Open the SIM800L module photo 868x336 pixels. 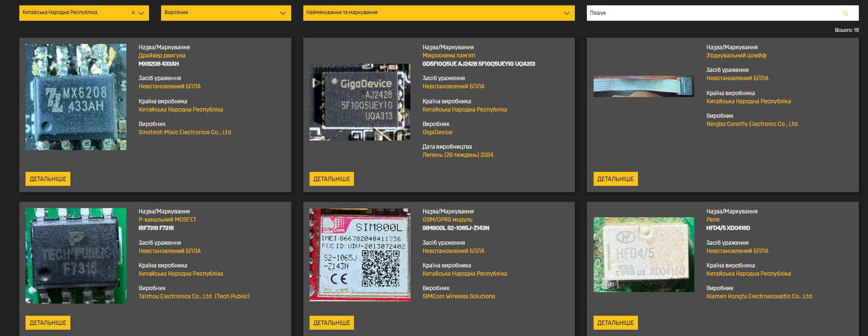360,255
